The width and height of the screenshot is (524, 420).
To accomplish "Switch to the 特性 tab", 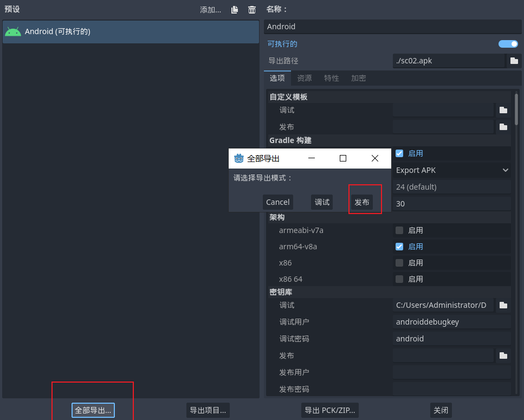I will (332, 78).
